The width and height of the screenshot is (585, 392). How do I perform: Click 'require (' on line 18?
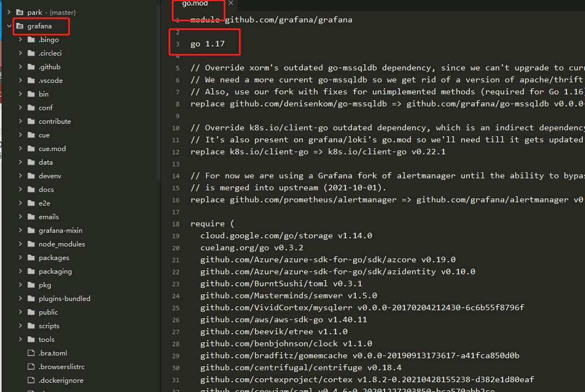[212, 224]
